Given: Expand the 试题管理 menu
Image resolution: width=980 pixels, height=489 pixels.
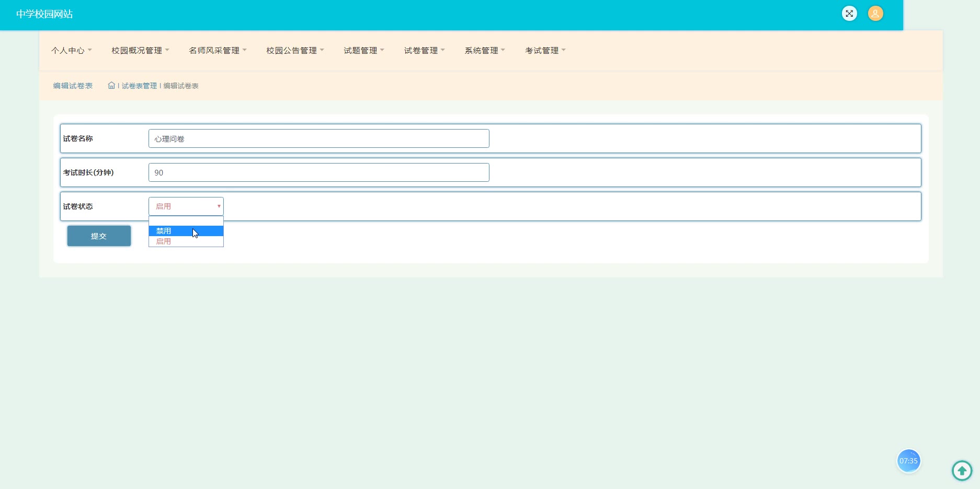Looking at the screenshot, I should [364, 51].
